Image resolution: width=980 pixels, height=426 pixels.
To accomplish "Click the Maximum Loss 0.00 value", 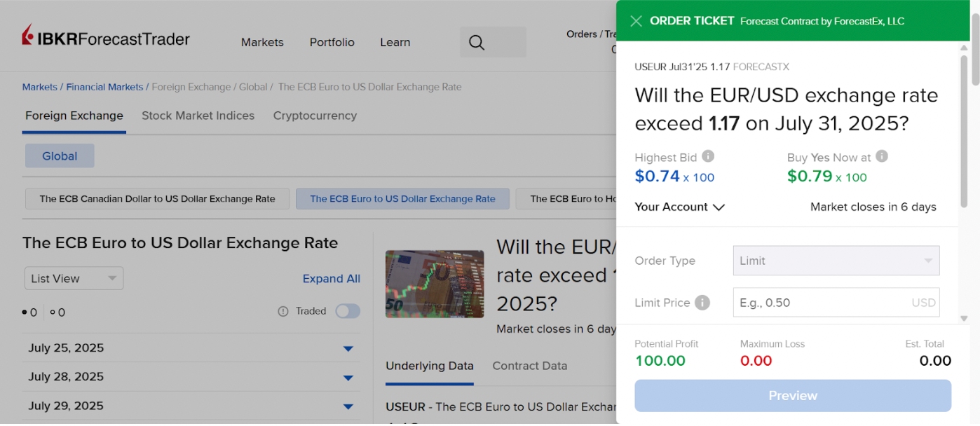I will [756, 361].
